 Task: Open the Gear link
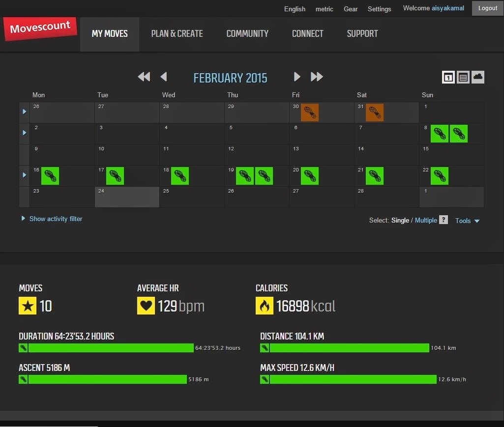coord(351,9)
